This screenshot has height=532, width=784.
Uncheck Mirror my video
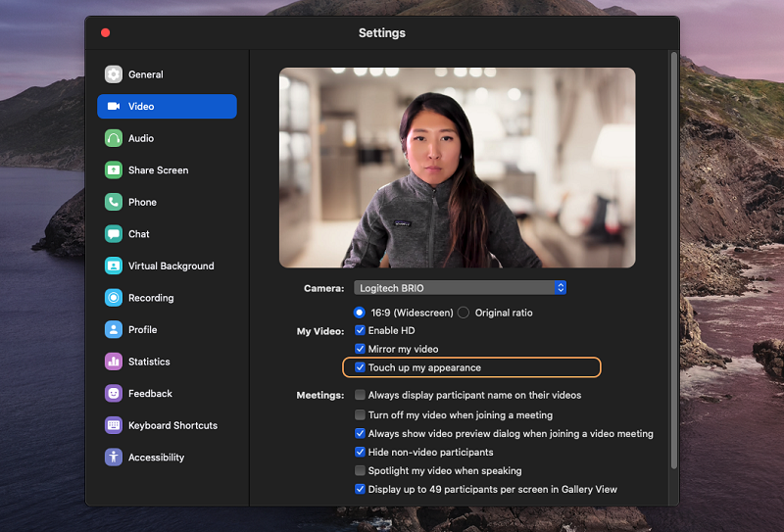(360, 349)
